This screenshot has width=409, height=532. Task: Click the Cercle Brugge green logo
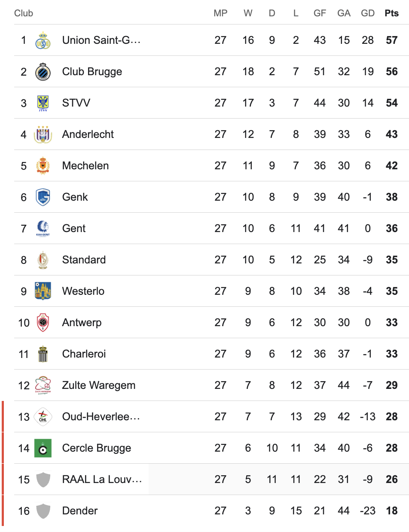click(43, 448)
